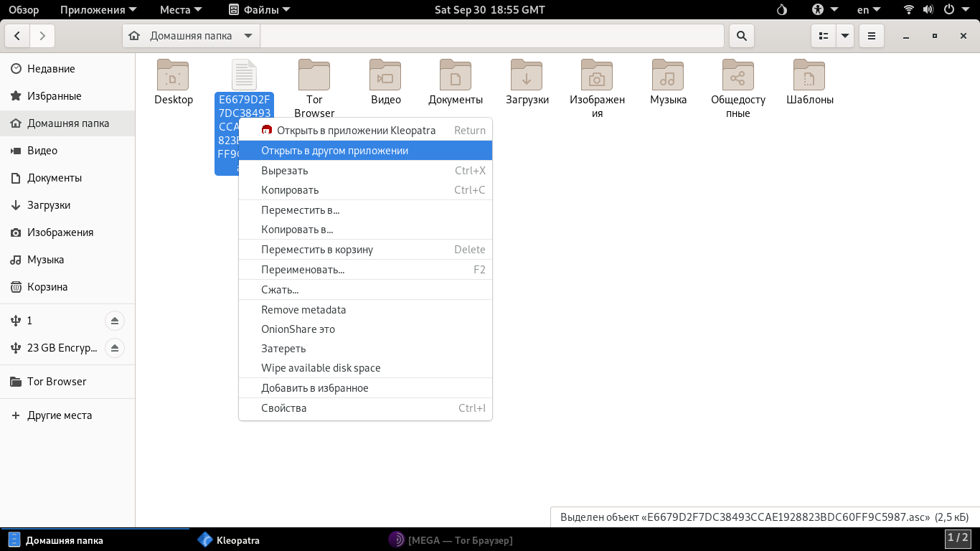Open the en keyboard layout menu
This screenshot has width=980, height=551.
[x=869, y=10]
